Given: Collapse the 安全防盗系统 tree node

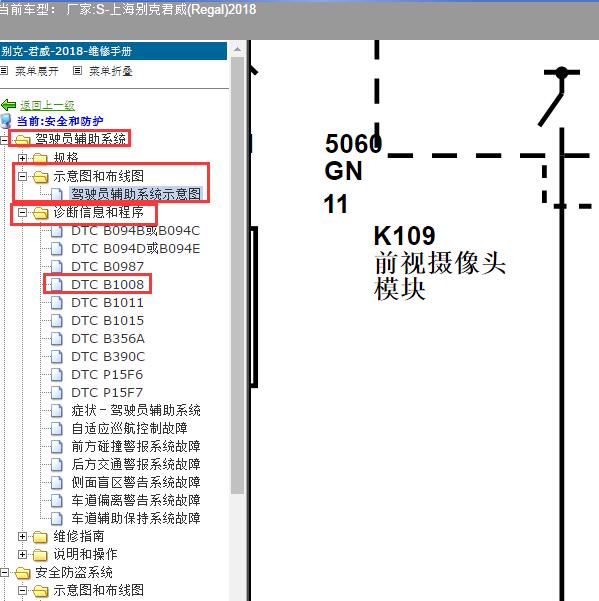Looking at the screenshot, I should pyautogui.click(x=4, y=573).
